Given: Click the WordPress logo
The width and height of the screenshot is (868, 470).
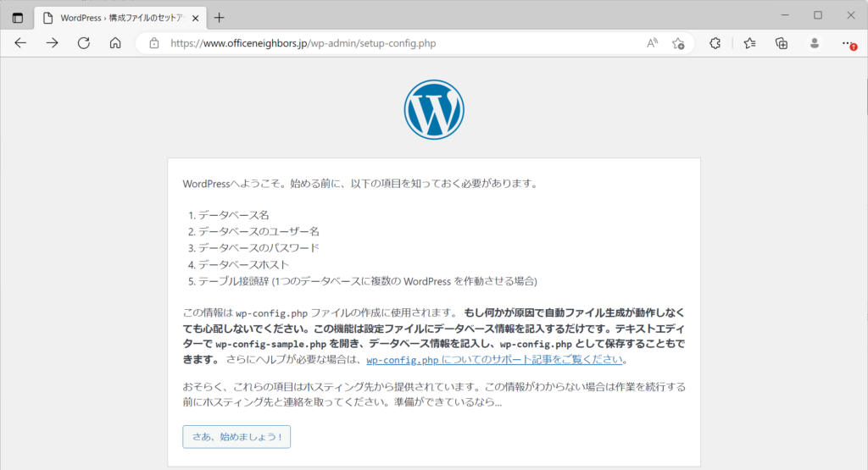Looking at the screenshot, I should click(434, 110).
